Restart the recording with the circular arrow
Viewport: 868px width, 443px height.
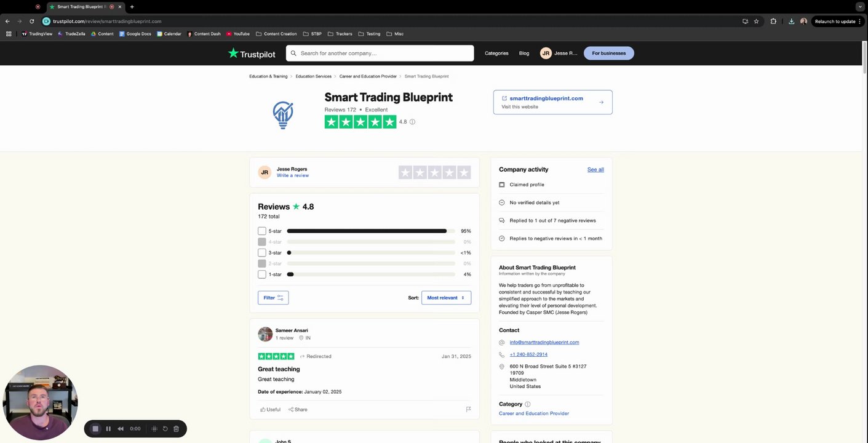tap(165, 429)
